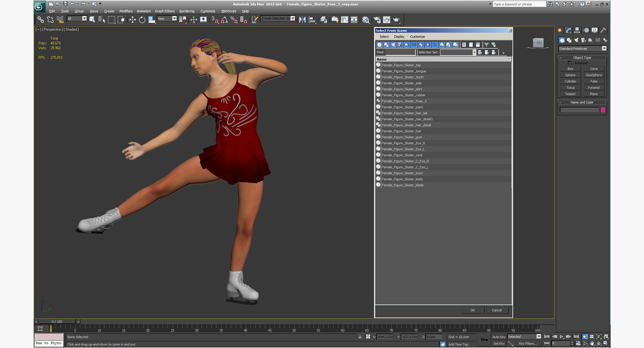Open the Rendering menu

coord(187,11)
